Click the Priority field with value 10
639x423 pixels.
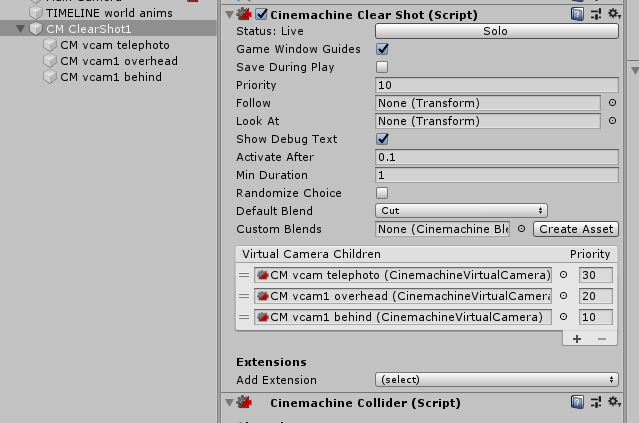[497, 85]
